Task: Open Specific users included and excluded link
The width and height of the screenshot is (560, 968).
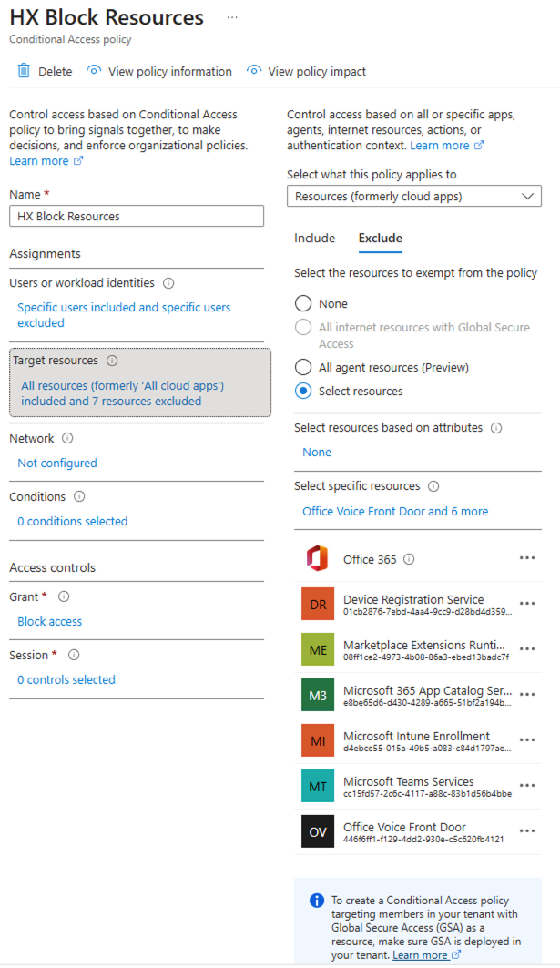Action: coord(124,315)
